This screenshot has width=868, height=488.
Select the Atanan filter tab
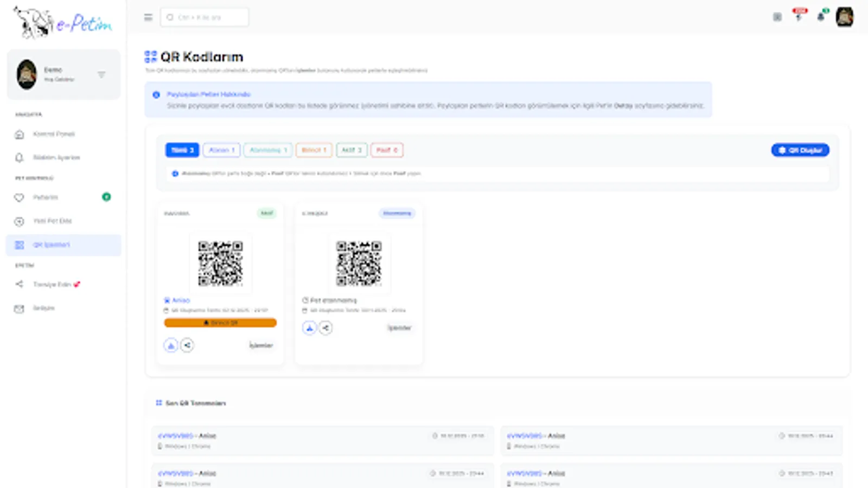pos(221,150)
